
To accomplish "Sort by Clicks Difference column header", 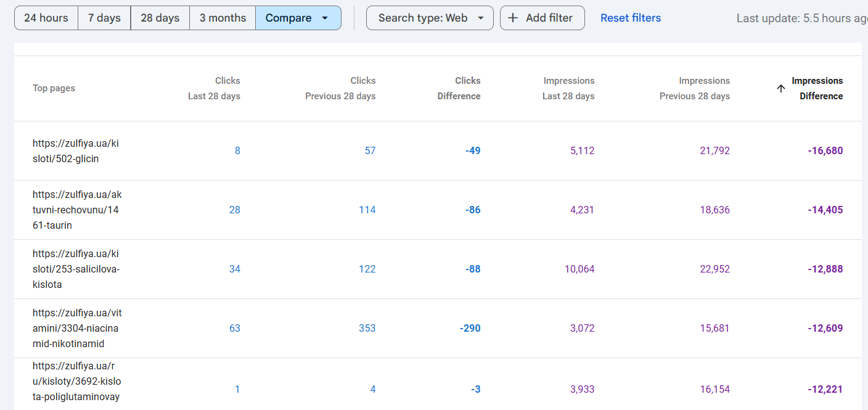I will click(x=459, y=88).
